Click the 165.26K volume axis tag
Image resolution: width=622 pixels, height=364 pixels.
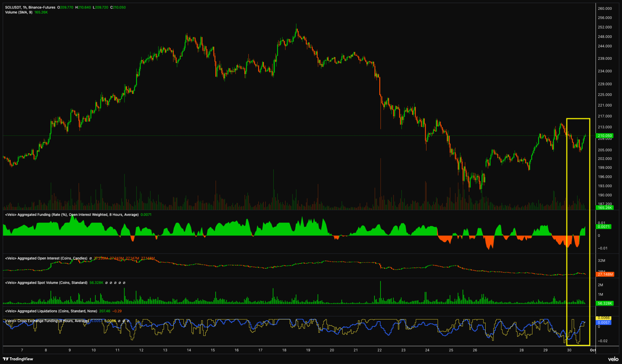[604, 208]
